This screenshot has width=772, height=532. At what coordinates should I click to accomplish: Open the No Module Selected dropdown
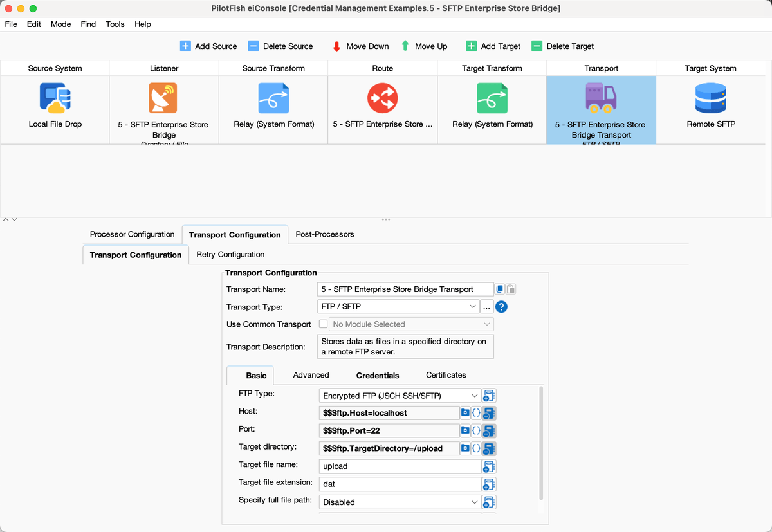pos(411,324)
